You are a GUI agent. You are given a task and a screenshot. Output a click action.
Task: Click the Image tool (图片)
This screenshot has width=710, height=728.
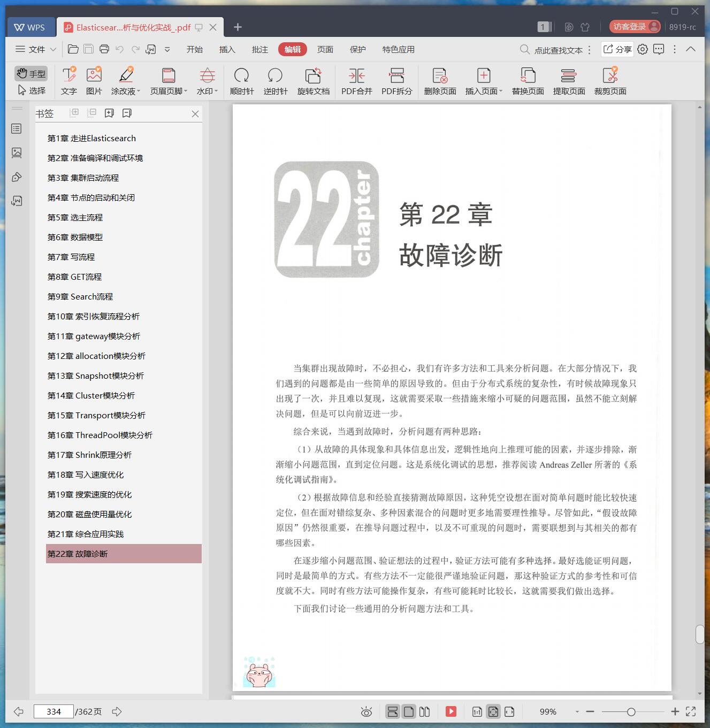point(94,81)
